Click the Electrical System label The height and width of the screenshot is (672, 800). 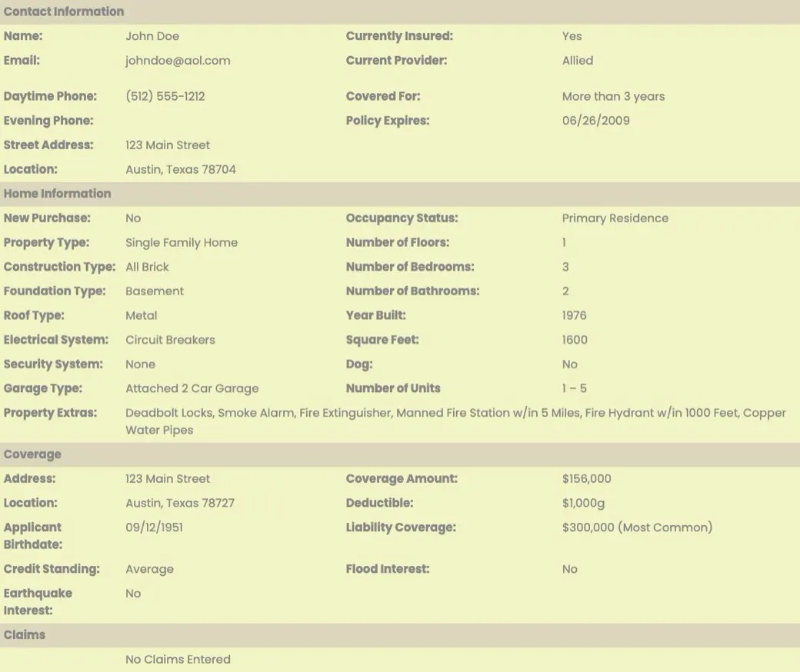[x=56, y=340]
